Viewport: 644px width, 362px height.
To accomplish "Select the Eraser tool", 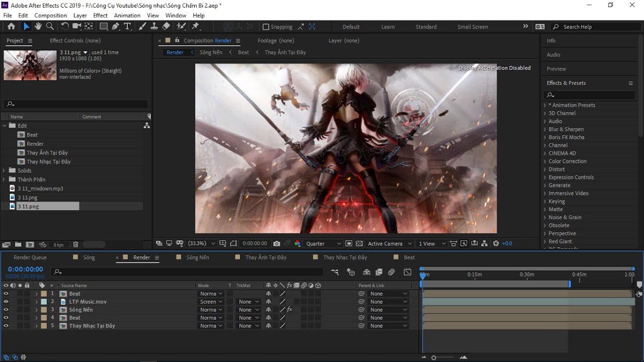I will point(166,27).
